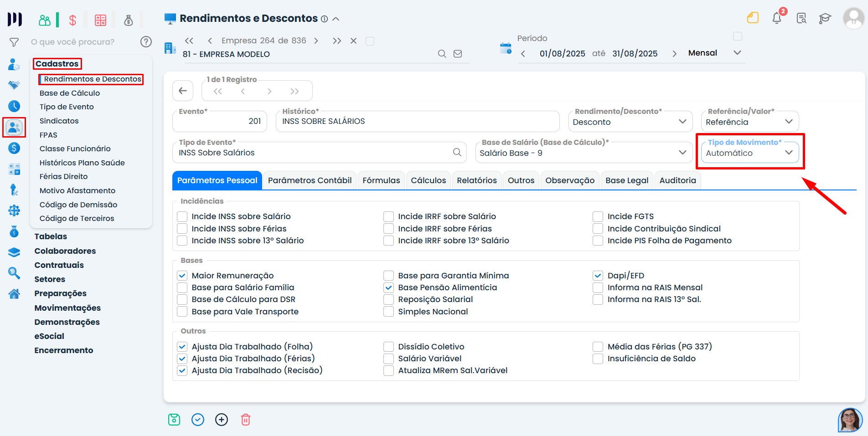Open the filter funnel icon in sidebar
This screenshot has height=436, width=868.
14,42
